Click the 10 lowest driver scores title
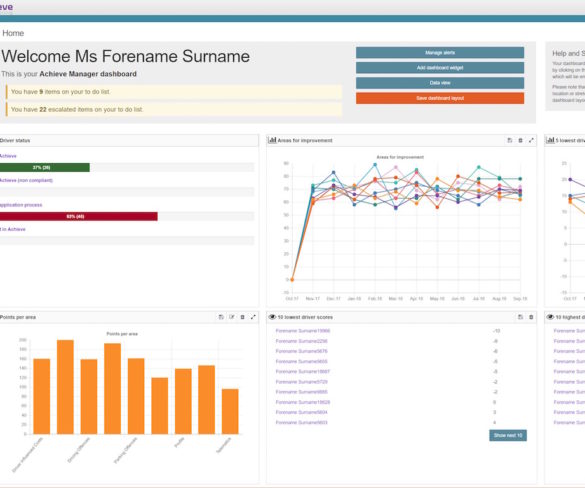 [305, 317]
